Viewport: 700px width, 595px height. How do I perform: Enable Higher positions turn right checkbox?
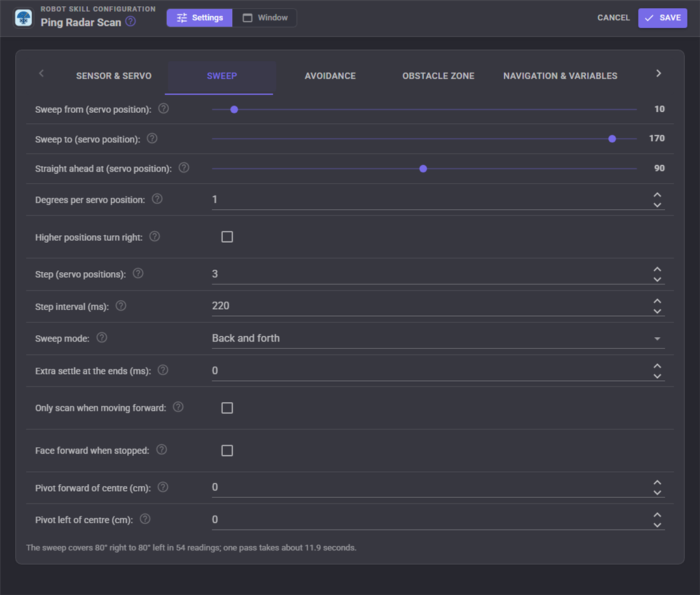click(227, 237)
